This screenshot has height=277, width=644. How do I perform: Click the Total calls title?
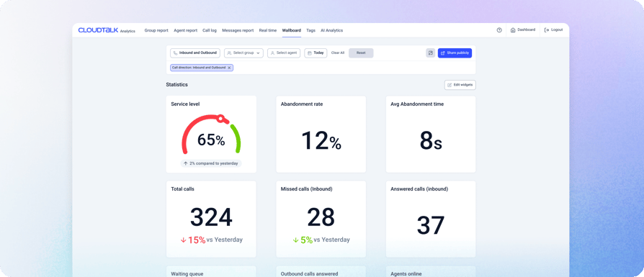(x=183, y=189)
